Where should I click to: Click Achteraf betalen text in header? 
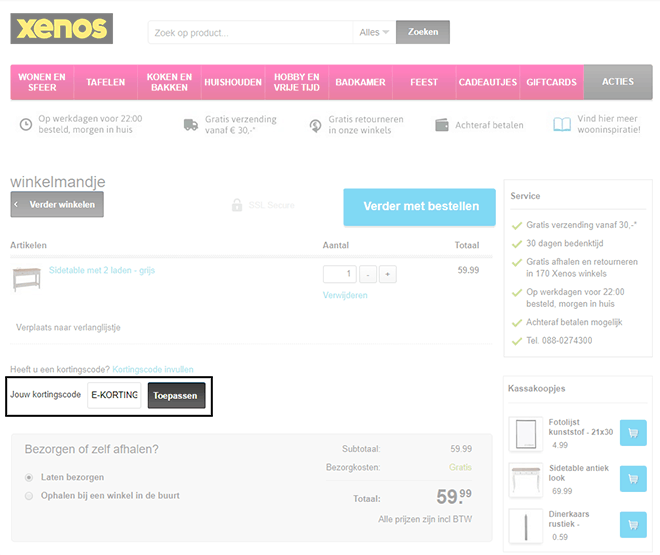pos(489,125)
